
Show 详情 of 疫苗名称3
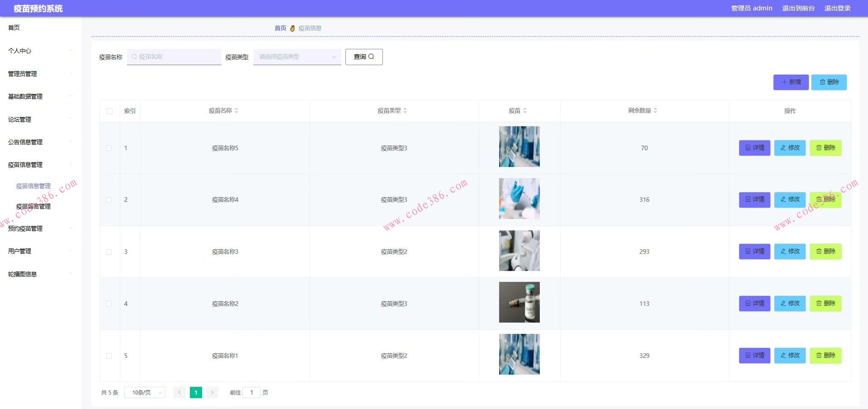(x=755, y=252)
